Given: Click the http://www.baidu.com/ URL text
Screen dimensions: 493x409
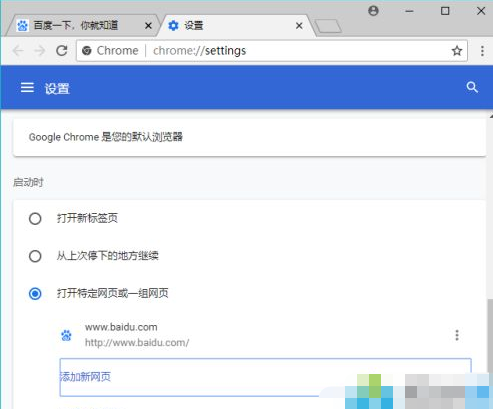Looking at the screenshot, I should click(x=137, y=342).
